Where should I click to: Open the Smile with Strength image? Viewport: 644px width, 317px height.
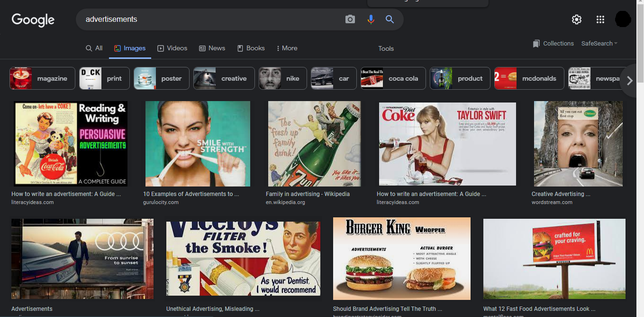pos(198,143)
